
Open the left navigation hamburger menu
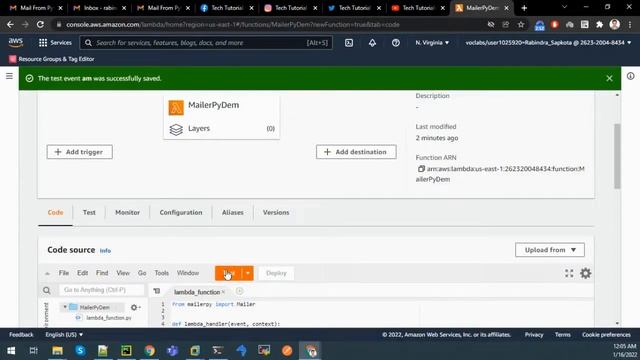9,76
